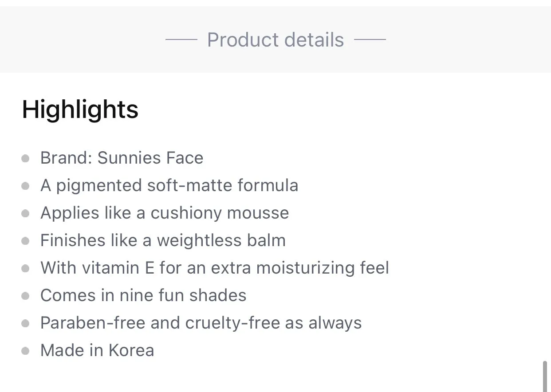The height and width of the screenshot is (392, 551).
Task: Click bullet dot beside weightless balm
Action: coord(26,241)
